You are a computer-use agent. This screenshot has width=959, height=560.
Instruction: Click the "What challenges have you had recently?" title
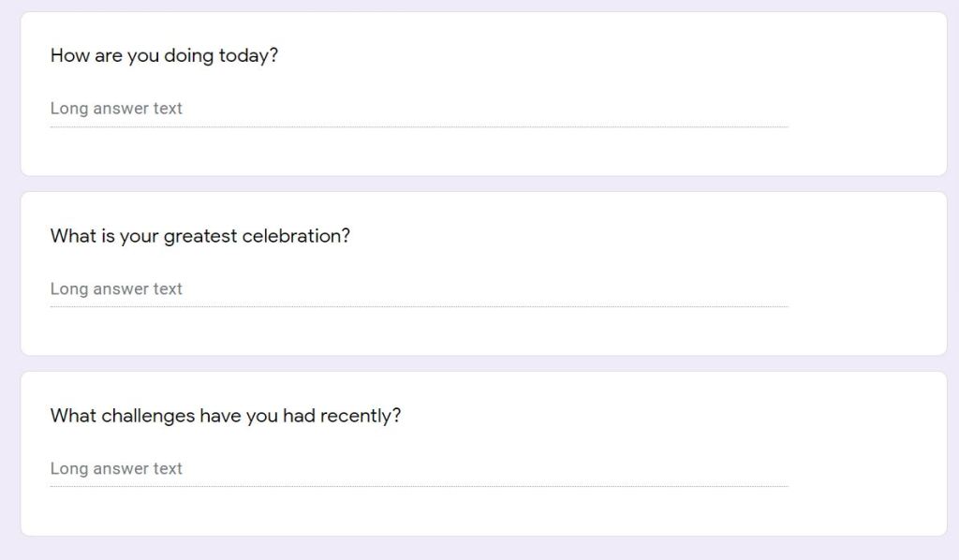[225, 416]
